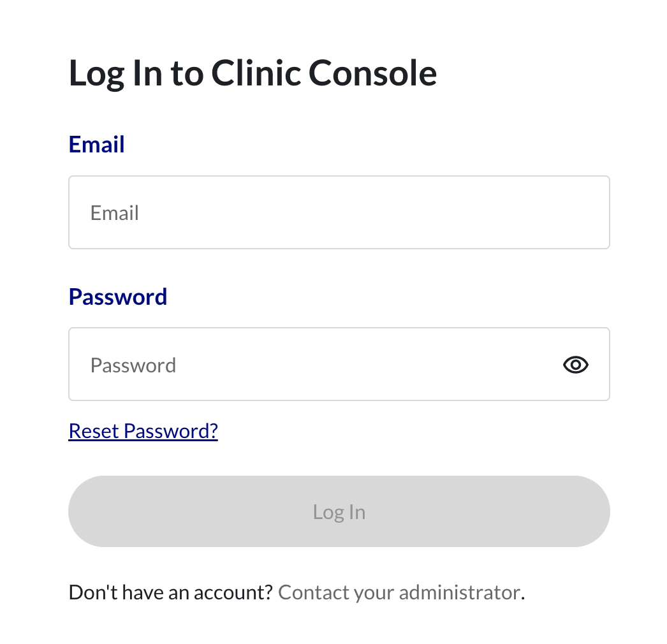Click the "Email" placeholder text in the first field
The height and width of the screenshot is (644, 667).
tap(115, 213)
